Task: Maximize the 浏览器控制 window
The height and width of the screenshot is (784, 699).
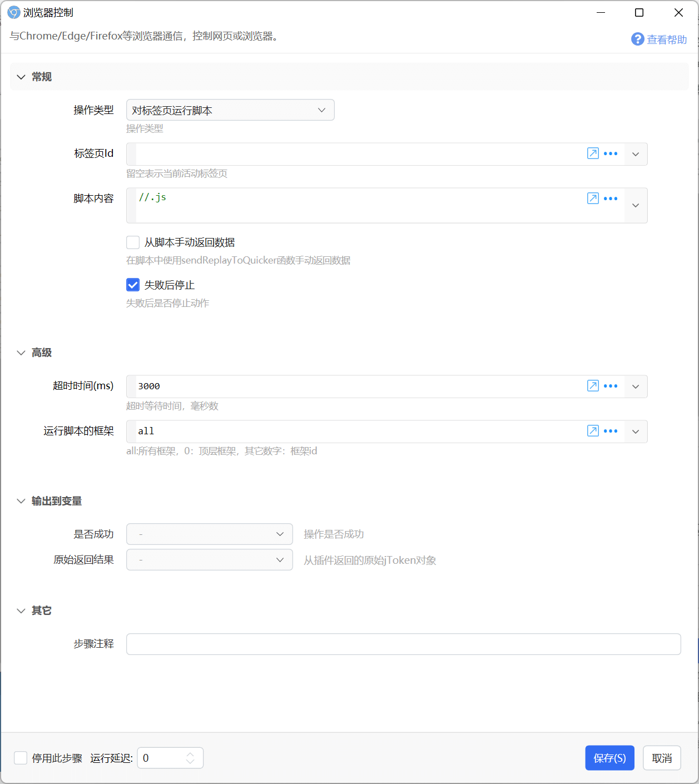Action: tap(639, 12)
